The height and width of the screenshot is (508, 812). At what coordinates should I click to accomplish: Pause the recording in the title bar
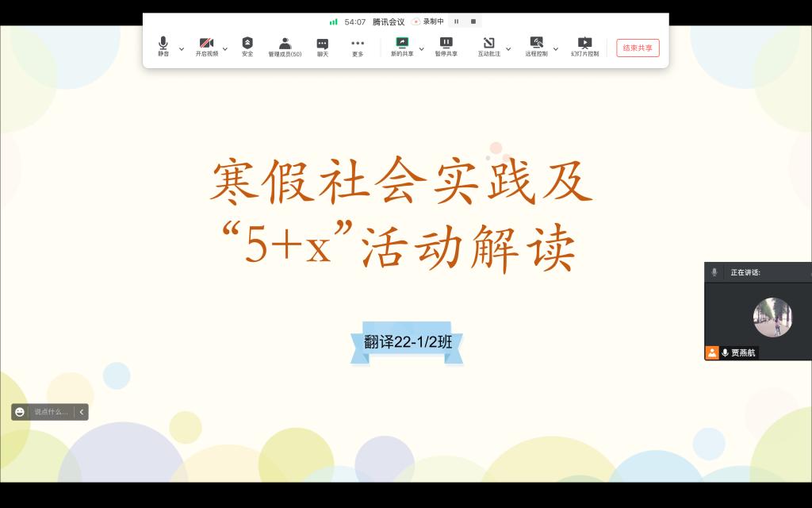[457, 21]
